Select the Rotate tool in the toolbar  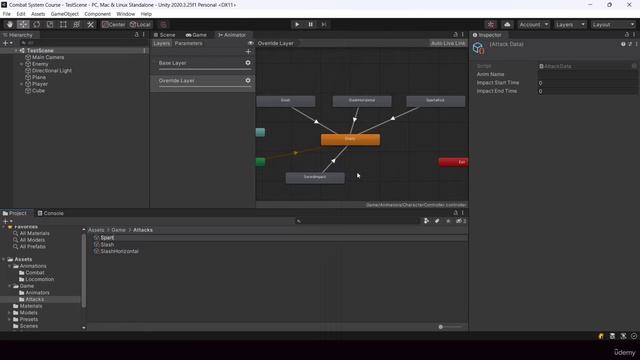tap(37, 24)
